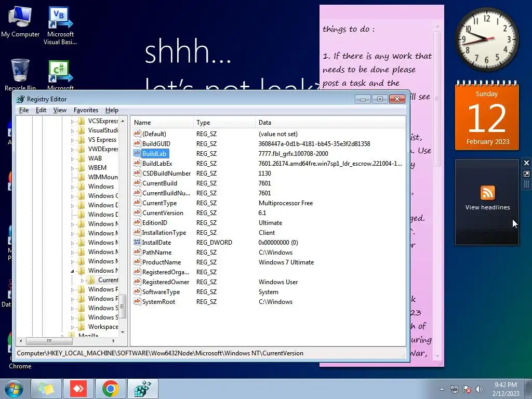Open Google Chrome from the taskbar
Screen dimensions: 532x399
click(x=111, y=389)
